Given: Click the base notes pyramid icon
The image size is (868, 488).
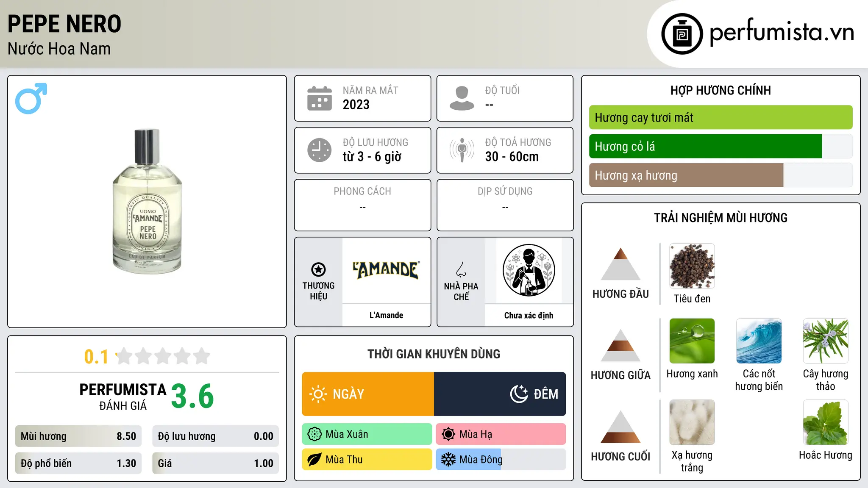Looking at the screenshot, I should 620,427.
